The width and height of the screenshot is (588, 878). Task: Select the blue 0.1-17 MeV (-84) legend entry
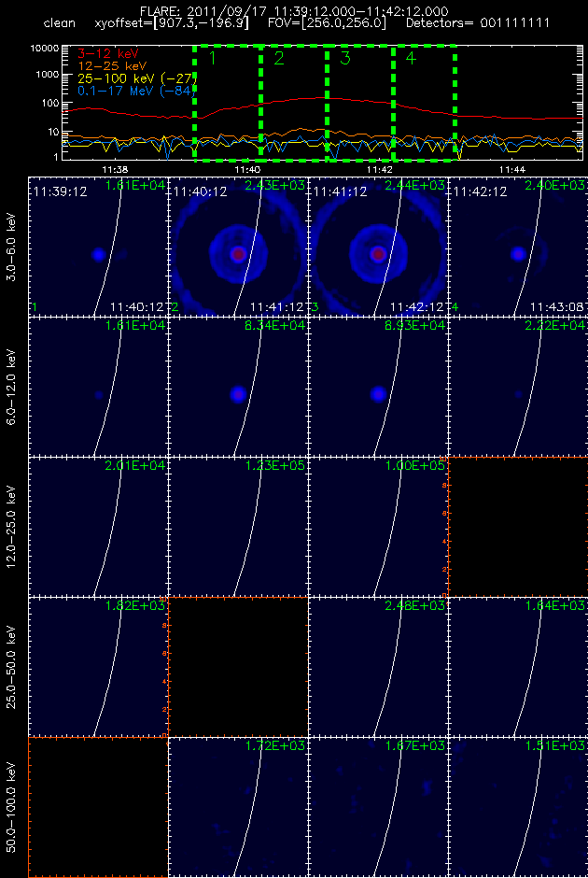point(137,91)
